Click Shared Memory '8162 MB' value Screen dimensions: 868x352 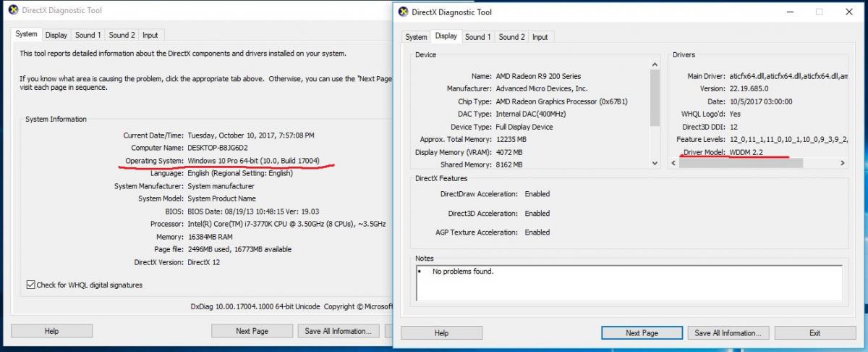[x=509, y=164]
